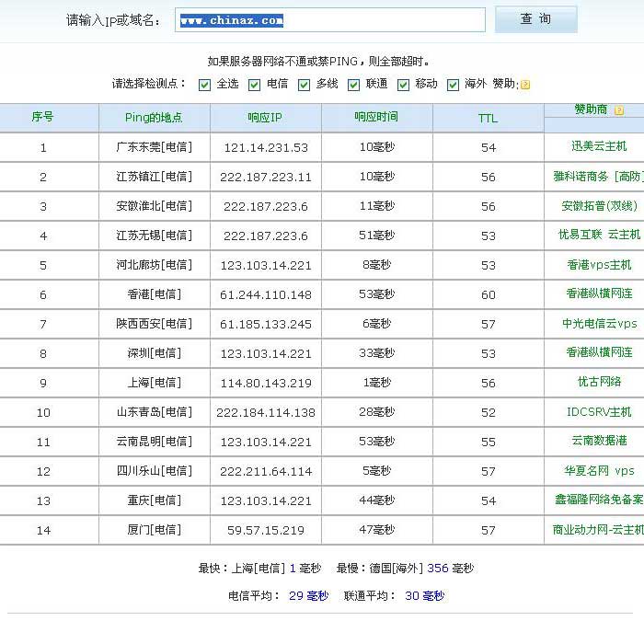Image resolution: width=644 pixels, height=644 pixels.
Task: Click IP address 222.211.64.114
Action: [x=266, y=471]
